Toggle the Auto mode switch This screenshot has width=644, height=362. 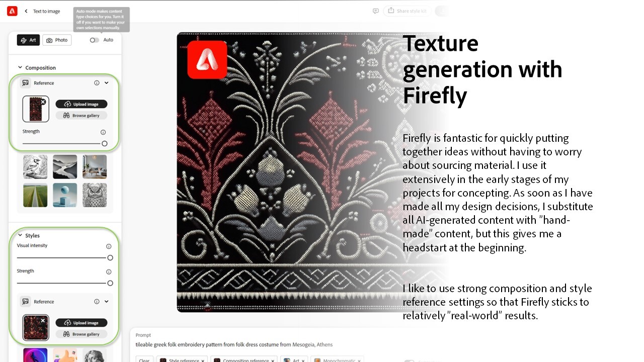pos(95,40)
